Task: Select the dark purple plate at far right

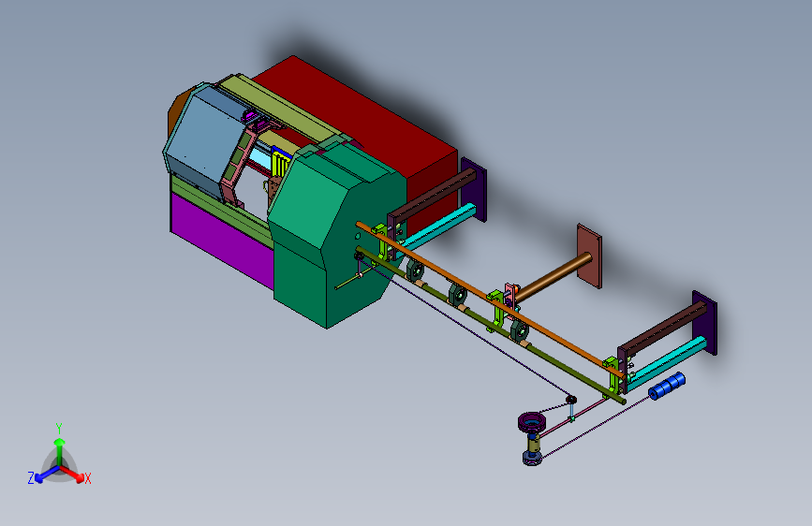Action: (x=705, y=323)
